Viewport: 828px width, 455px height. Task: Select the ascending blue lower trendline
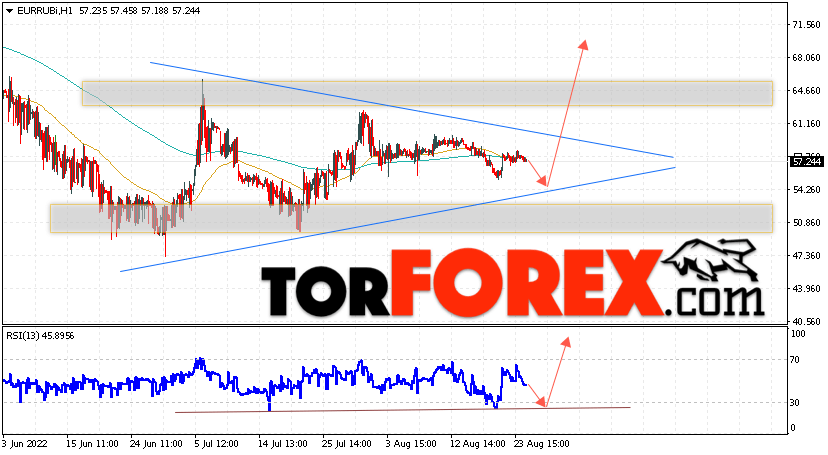(398, 219)
